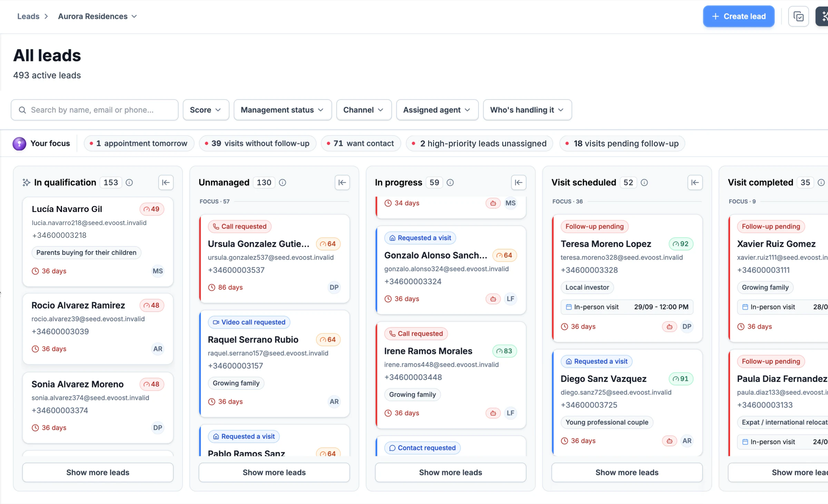Go to the Leads breadcrumb
Screen dimensions: 828x504
tap(28, 16)
